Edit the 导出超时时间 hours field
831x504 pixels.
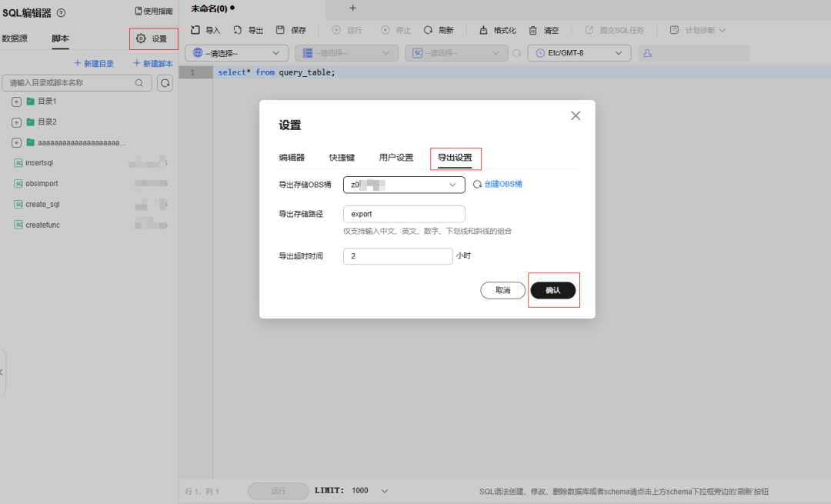click(398, 256)
